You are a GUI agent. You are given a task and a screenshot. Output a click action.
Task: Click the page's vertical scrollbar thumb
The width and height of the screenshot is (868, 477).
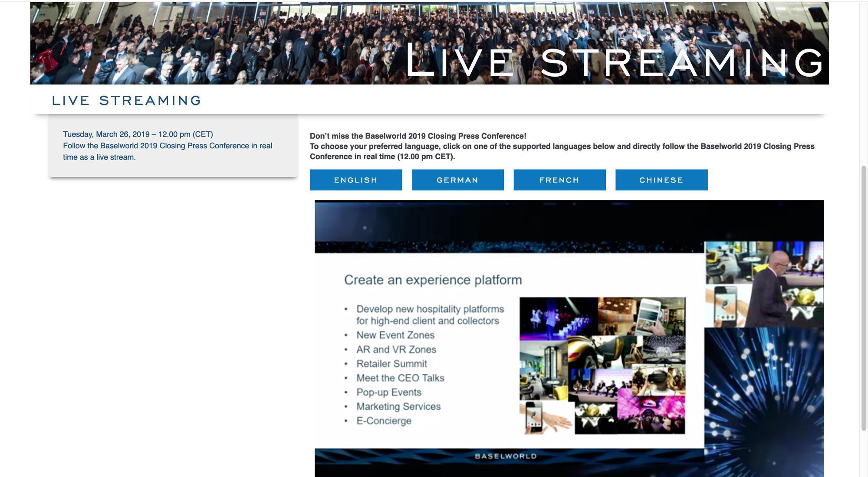coord(864,298)
